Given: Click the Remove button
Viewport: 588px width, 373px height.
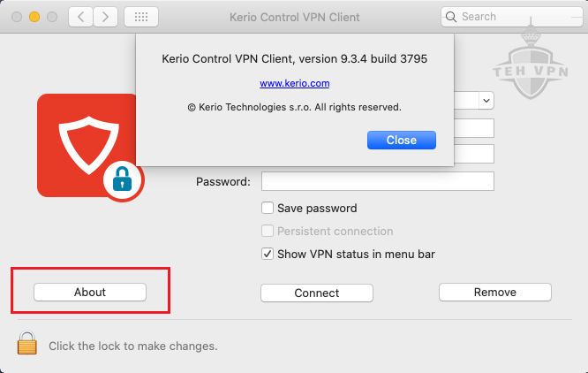Looking at the screenshot, I should tap(495, 292).
